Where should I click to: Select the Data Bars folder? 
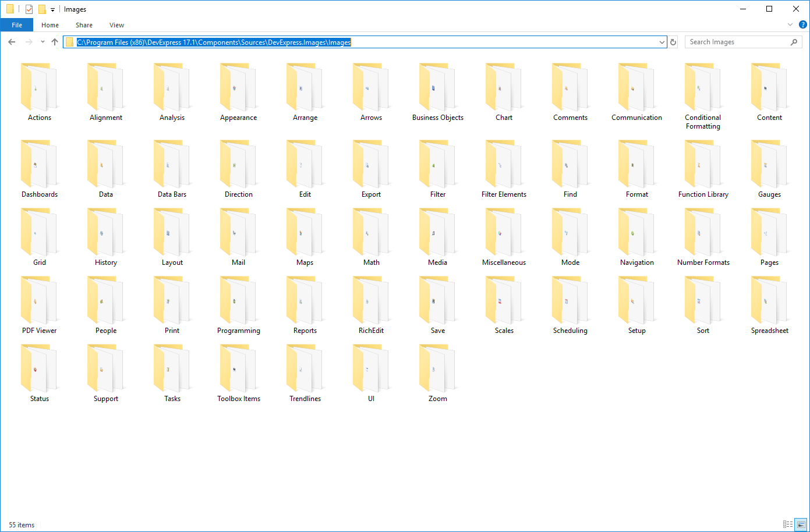[172, 169]
